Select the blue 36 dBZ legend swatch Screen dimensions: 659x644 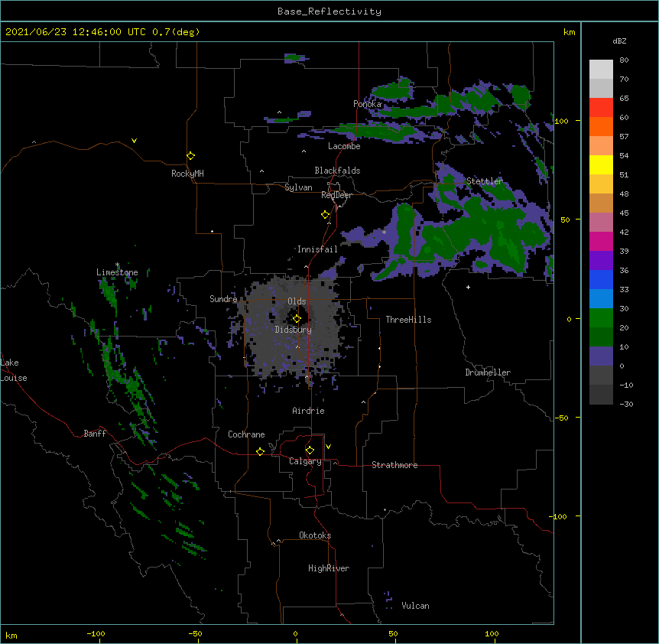601,279
